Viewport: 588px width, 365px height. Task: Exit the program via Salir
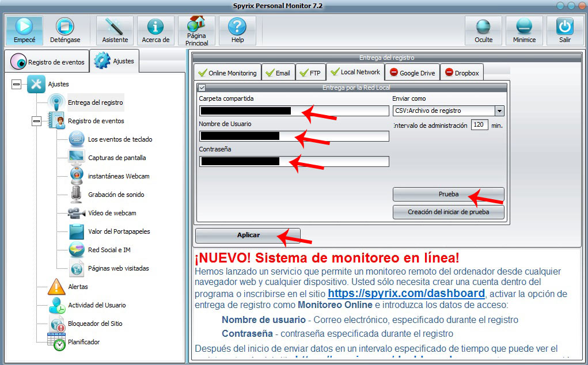(565, 31)
